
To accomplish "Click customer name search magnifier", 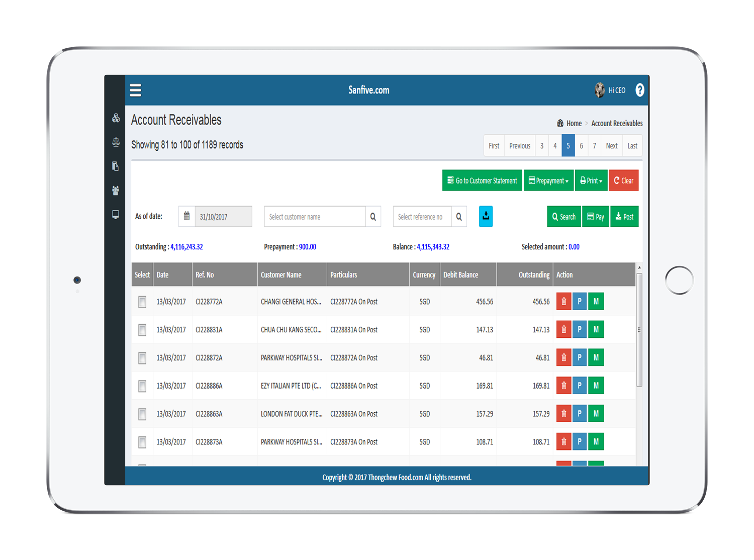I will coord(373,217).
